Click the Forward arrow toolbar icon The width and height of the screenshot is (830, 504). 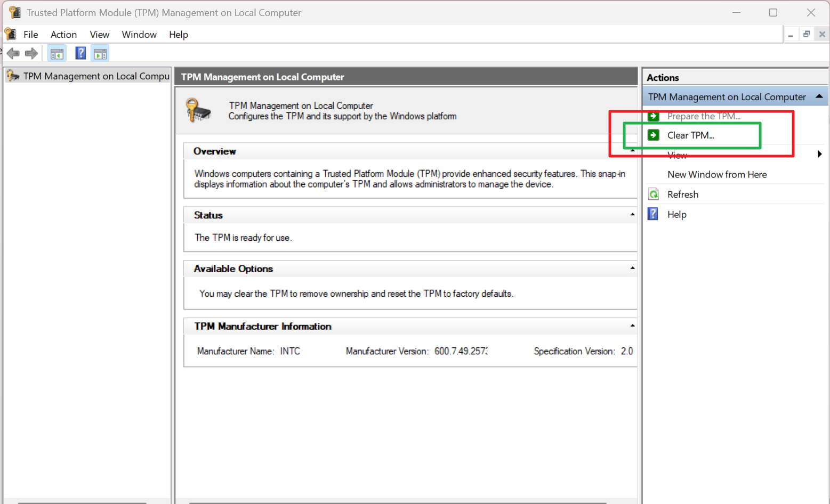[x=31, y=53]
